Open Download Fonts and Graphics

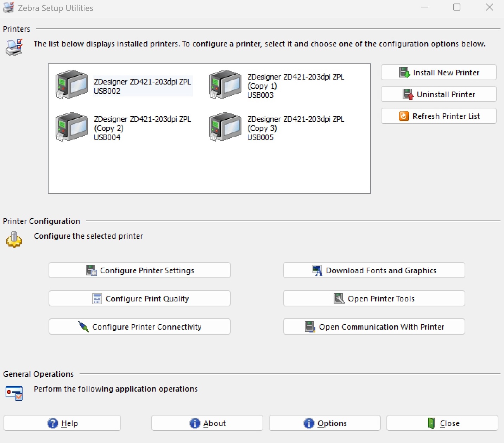click(x=374, y=270)
